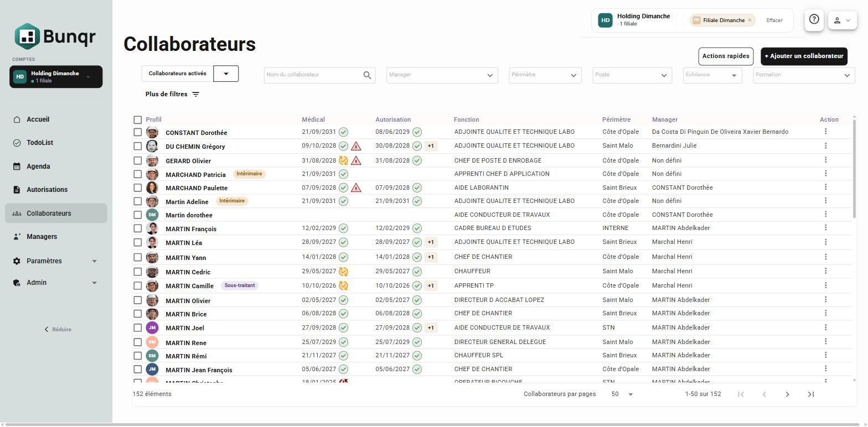Open action menu for DU CHEMIN Grégory row

click(825, 145)
